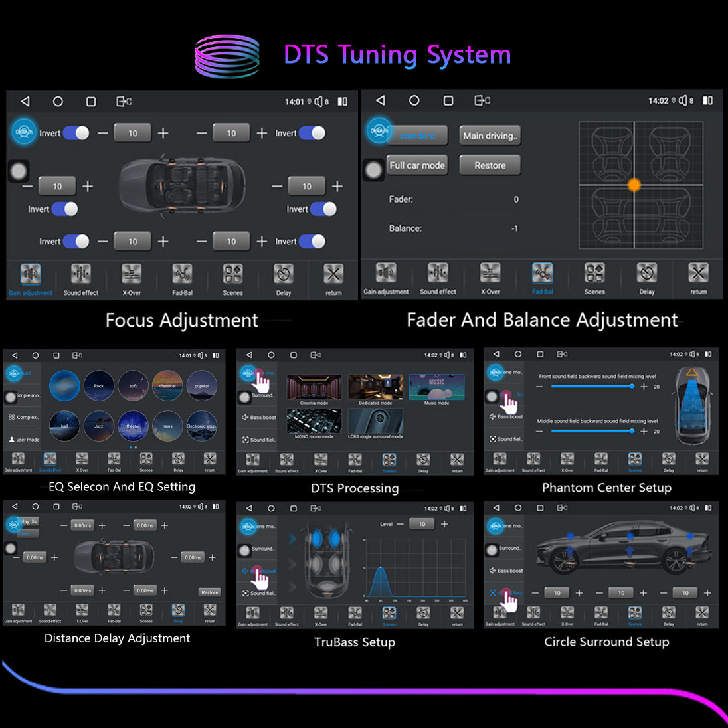728x728 pixels.
Task: Disable bottom-right Invert switch in Focus Adjustment
Action: click(x=312, y=242)
